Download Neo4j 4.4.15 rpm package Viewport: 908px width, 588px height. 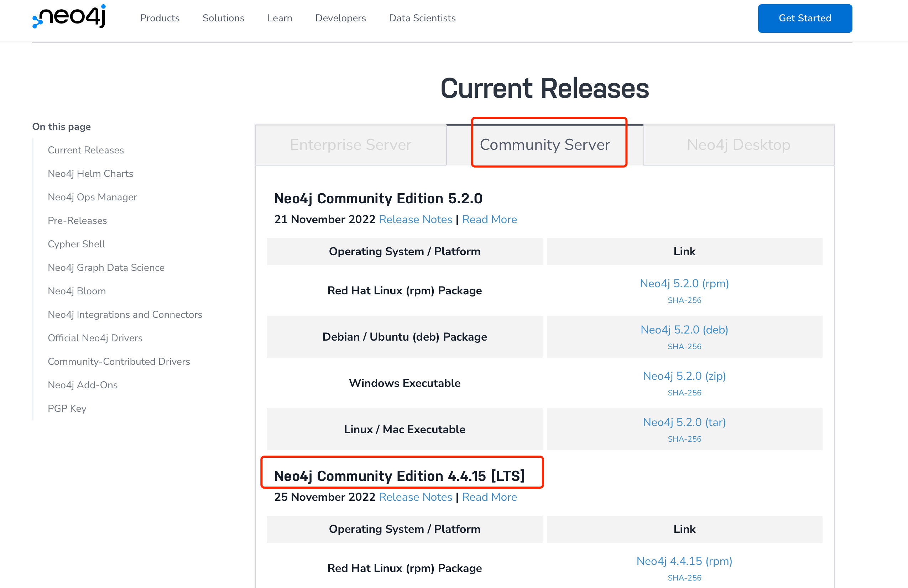click(684, 561)
